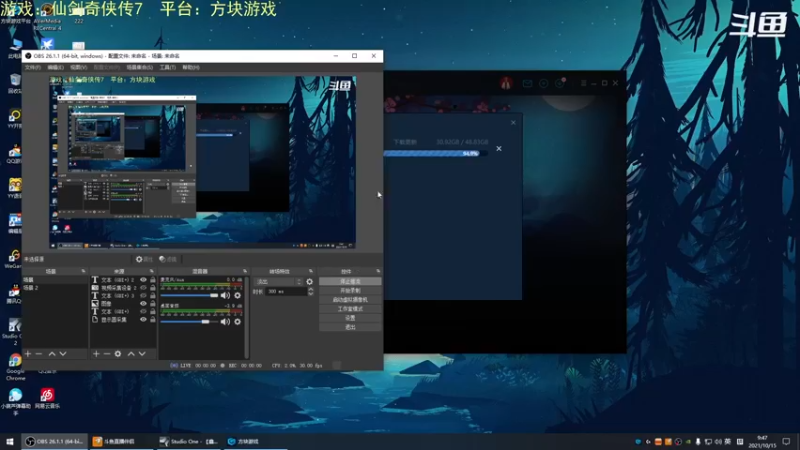Open source properties gear in Sources toolbar
The image size is (800, 450).
point(118,354)
